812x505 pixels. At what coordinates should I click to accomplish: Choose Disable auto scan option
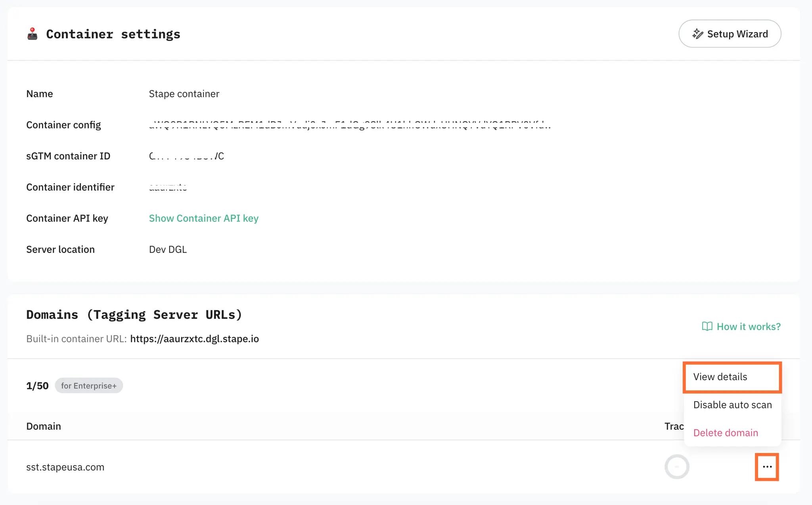point(732,405)
